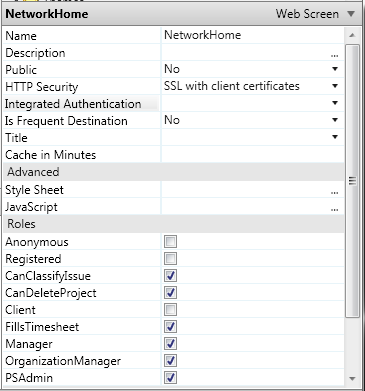
Task: Click the scrollbar up arrow
Action: [352, 35]
